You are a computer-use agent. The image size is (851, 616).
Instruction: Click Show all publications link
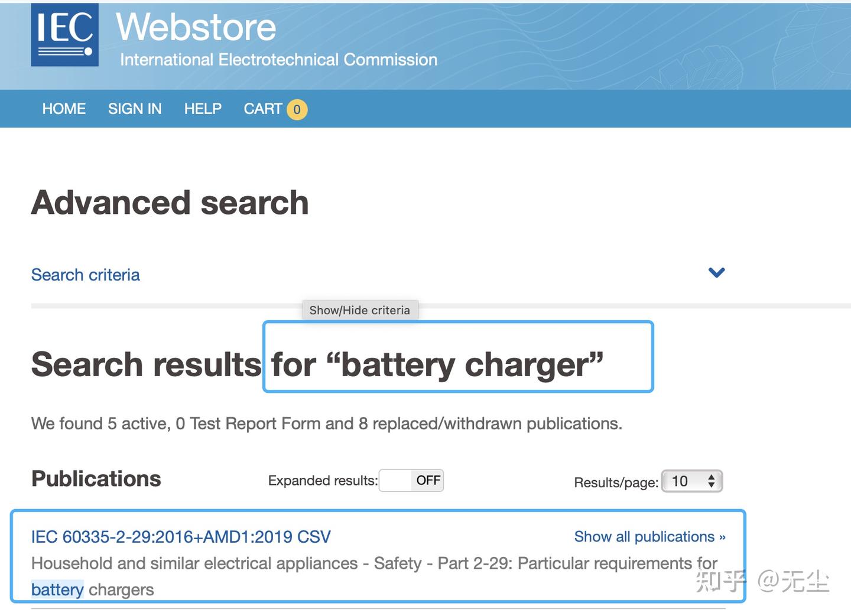click(649, 536)
